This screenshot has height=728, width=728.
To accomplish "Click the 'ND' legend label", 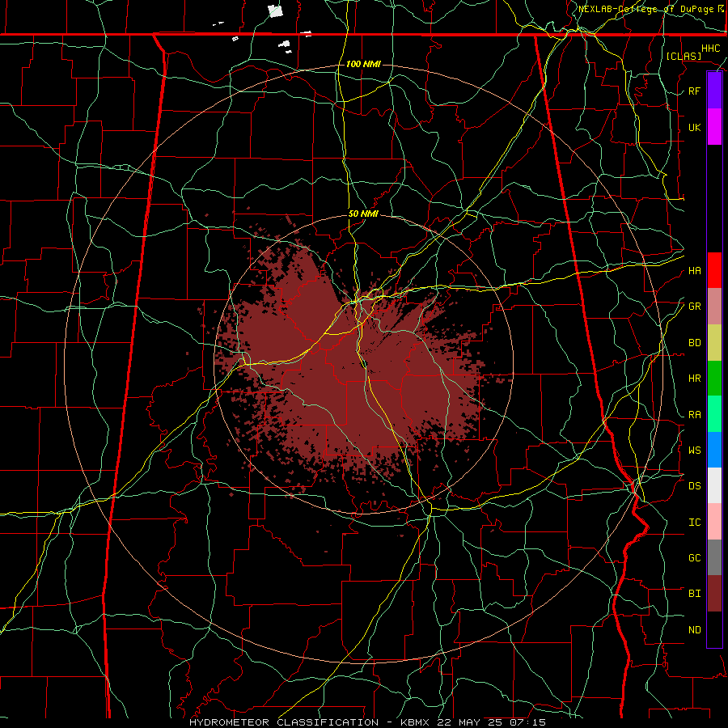I will [x=694, y=630].
